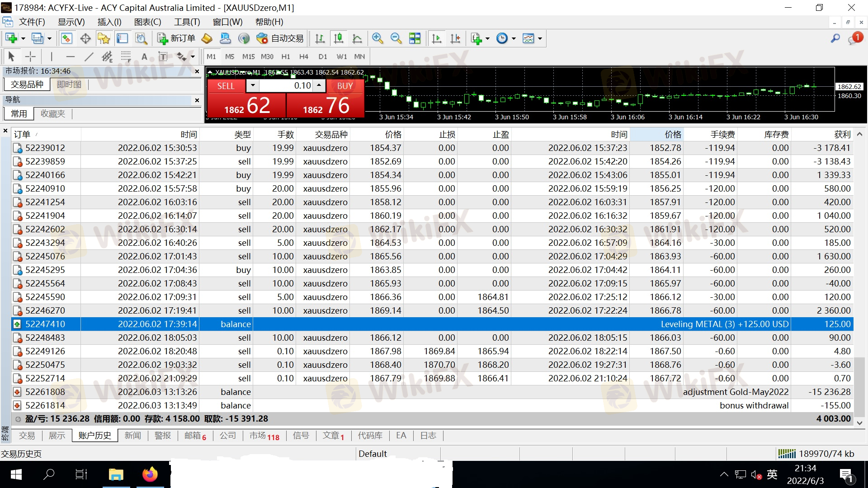
Task: Open the search magnifier icon
Action: (x=835, y=38)
